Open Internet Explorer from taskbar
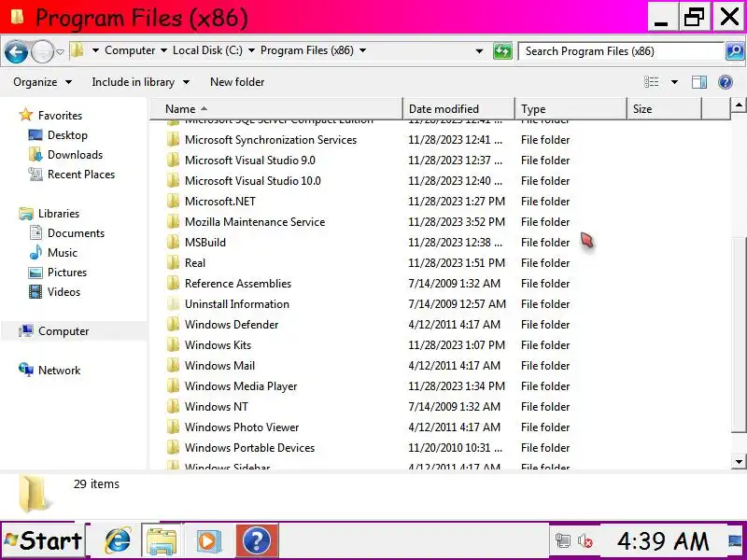This screenshot has width=747, height=560. coord(118,540)
